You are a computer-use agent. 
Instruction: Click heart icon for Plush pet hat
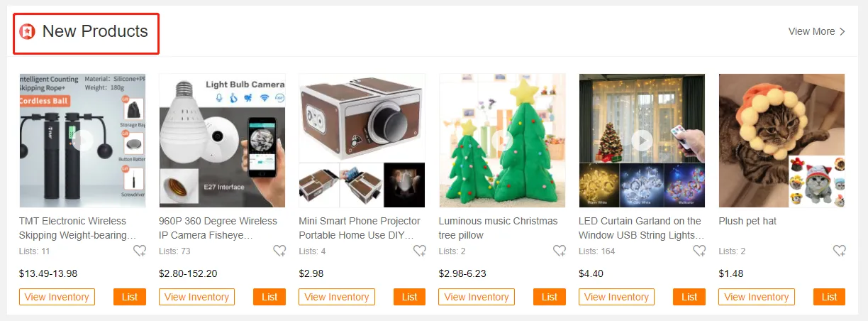click(840, 251)
